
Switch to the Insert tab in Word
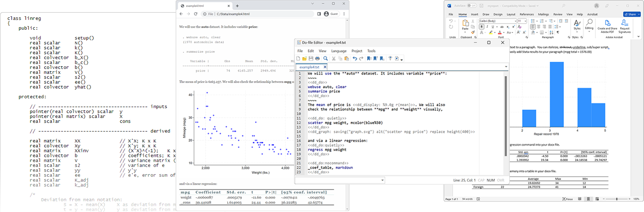475,14
